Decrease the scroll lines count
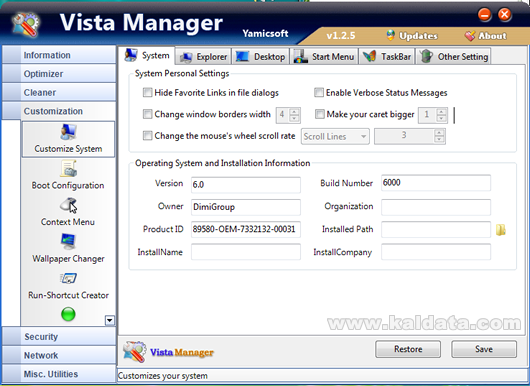530x386 pixels. 439,140
